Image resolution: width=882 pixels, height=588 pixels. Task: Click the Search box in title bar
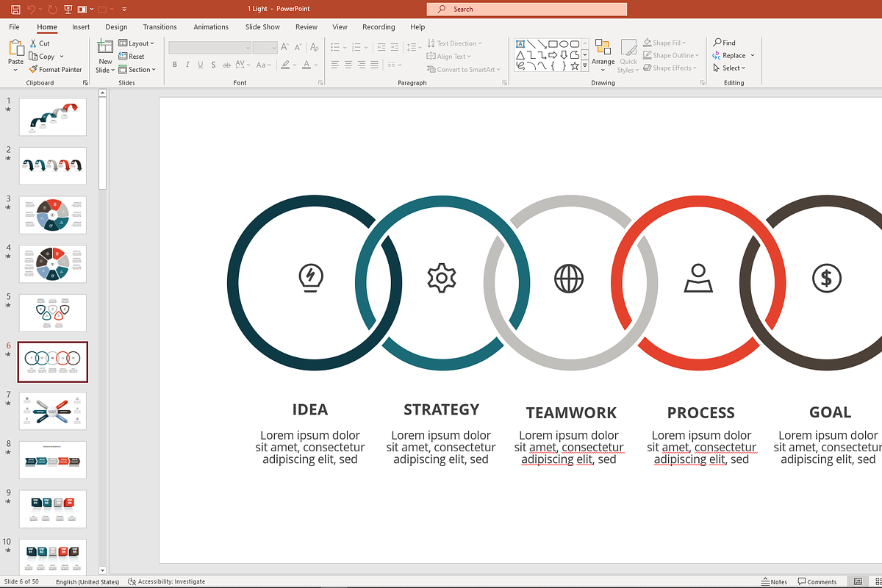pyautogui.click(x=527, y=9)
